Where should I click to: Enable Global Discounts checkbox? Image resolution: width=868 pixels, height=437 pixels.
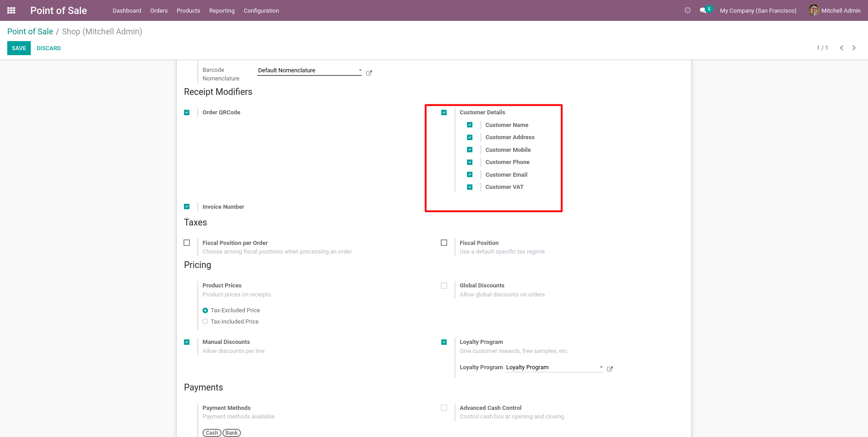point(444,286)
